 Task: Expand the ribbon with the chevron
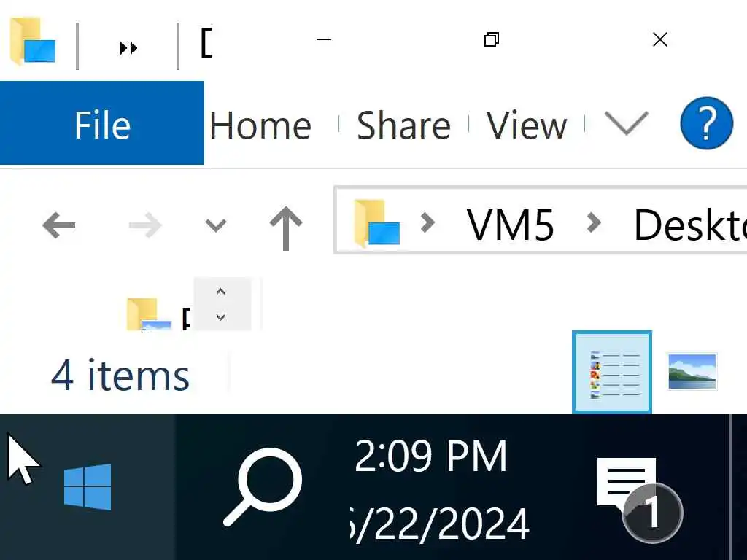click(x=627, y=124)
